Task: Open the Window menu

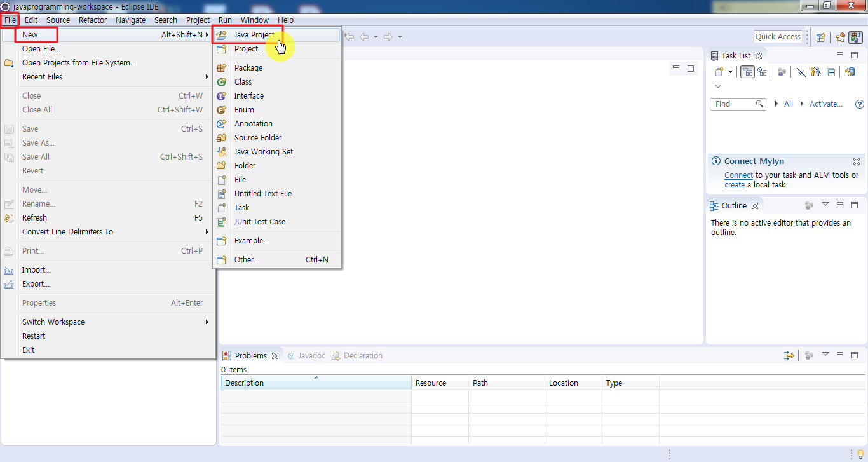Action: pos(254,20)
